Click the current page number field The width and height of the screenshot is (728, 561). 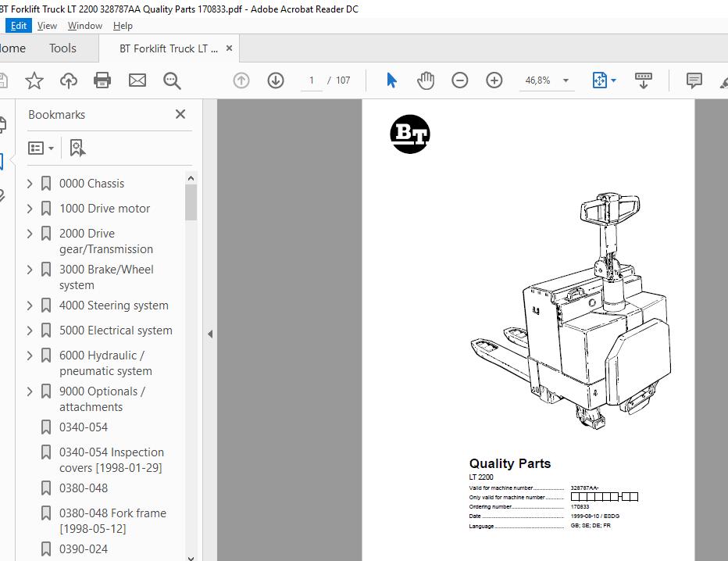(312, 80)
